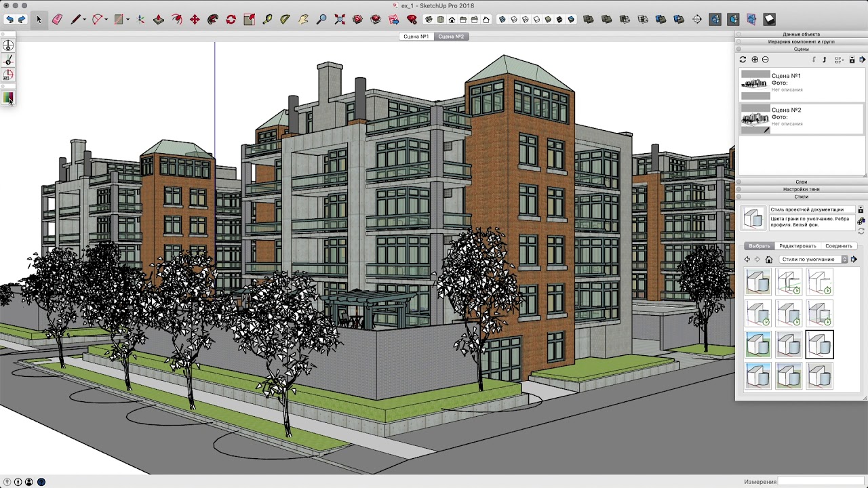Pick the Rotate tool

[231, 20]
